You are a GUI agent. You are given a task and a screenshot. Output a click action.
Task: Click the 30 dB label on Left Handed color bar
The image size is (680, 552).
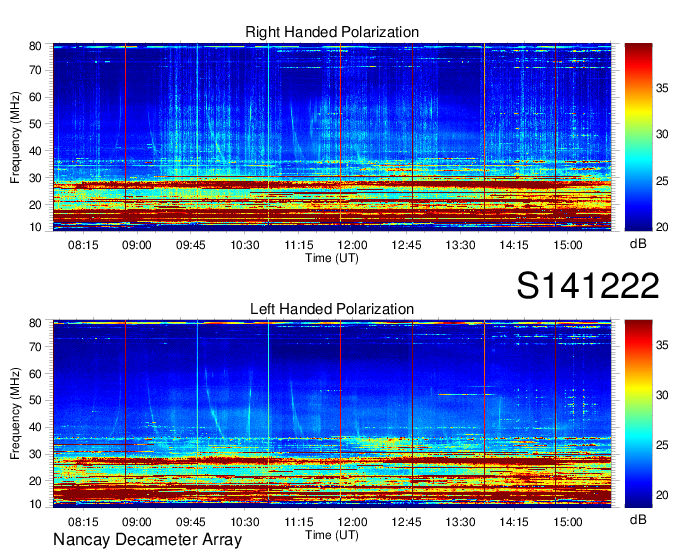tap(662, 395)
